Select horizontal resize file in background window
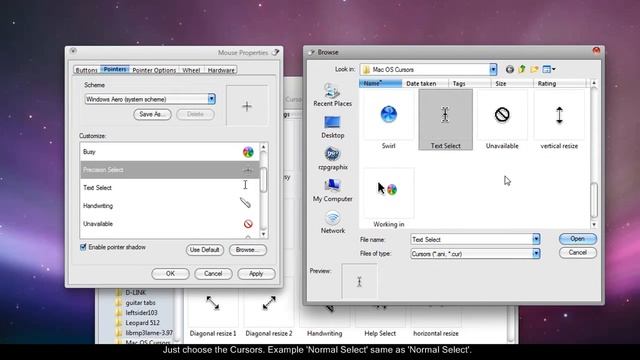640x360 pixels. (436, 320)
